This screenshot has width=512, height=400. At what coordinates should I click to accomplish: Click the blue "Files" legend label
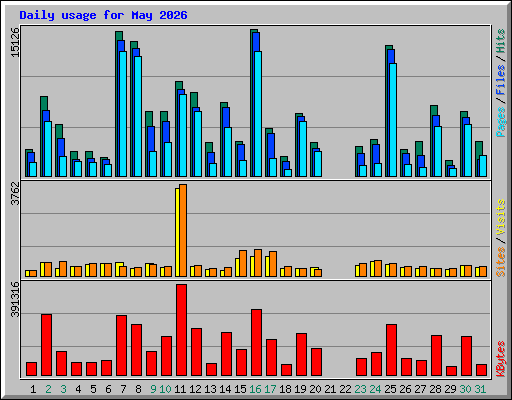(500, 80)
